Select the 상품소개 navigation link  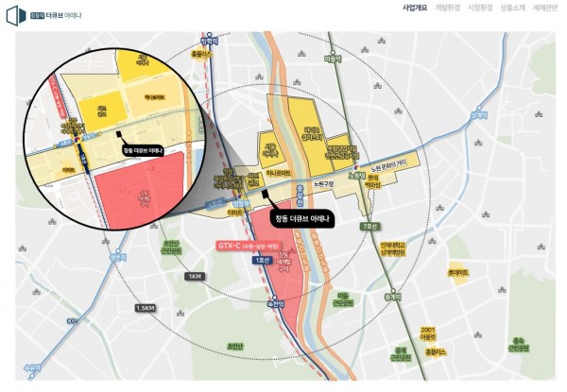(x=513, y=8)
